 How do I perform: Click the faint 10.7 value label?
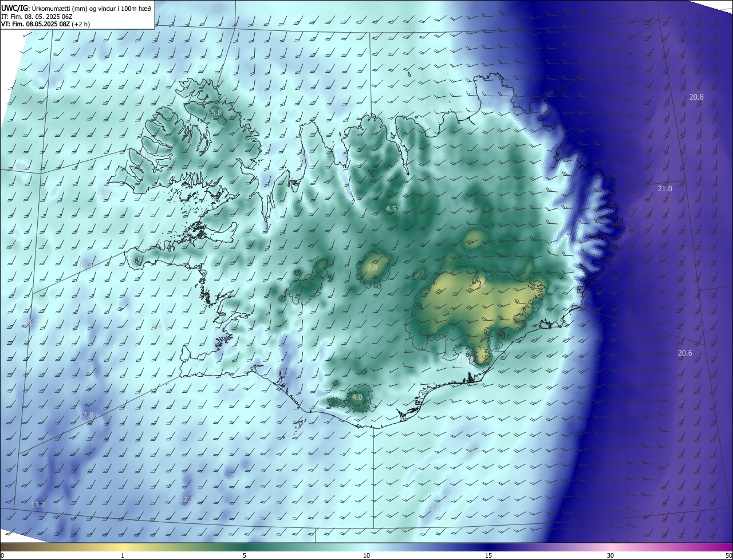tap(103, 193)
